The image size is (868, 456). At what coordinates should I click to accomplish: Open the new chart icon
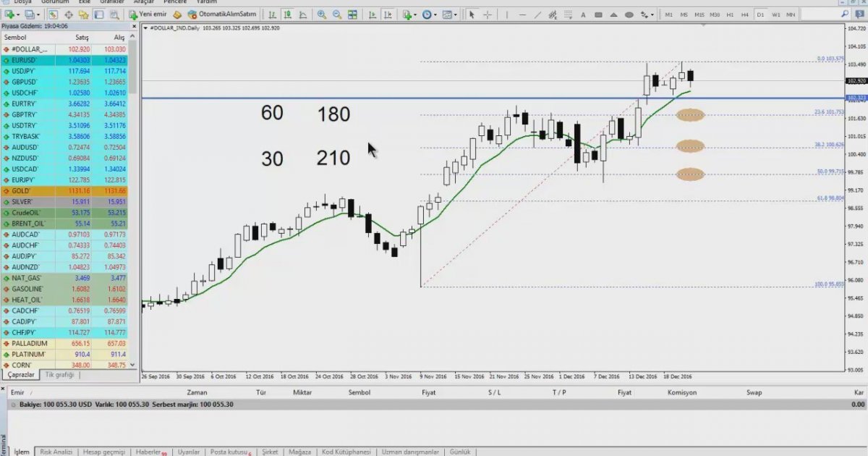pyautogui.click(x=11, y=14)
